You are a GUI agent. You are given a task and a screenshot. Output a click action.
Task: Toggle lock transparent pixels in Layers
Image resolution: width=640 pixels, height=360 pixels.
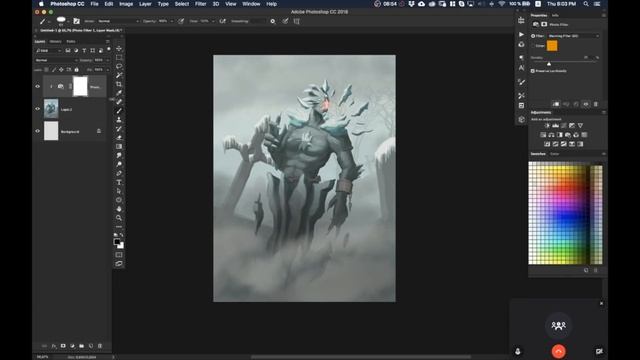click(46, 70)
